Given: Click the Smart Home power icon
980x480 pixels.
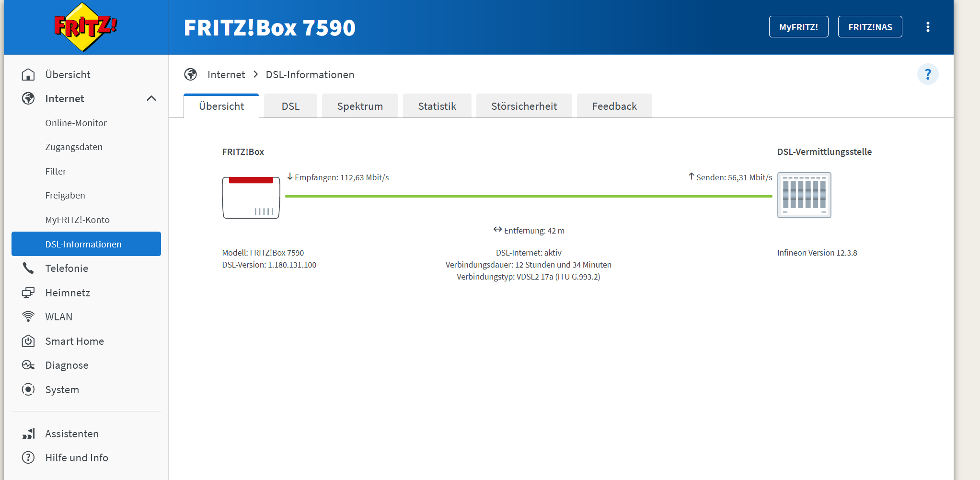Looking at the screenshot, I should (x=28, y=341).
